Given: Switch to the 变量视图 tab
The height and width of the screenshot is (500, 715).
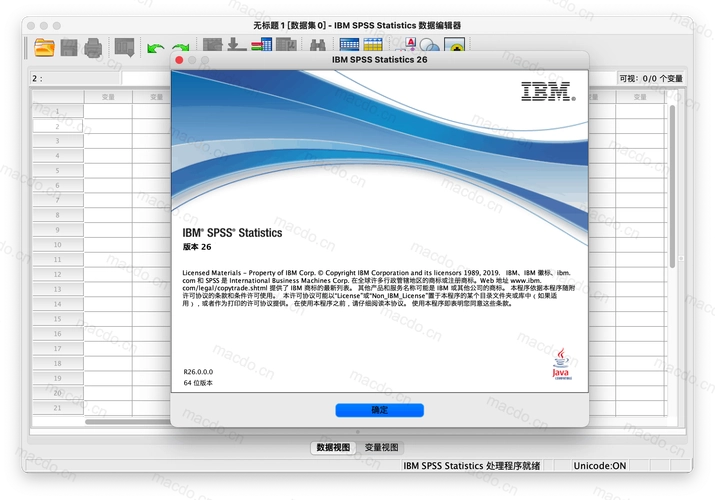Looking at the screenshot, I should (x=381, y=448).
